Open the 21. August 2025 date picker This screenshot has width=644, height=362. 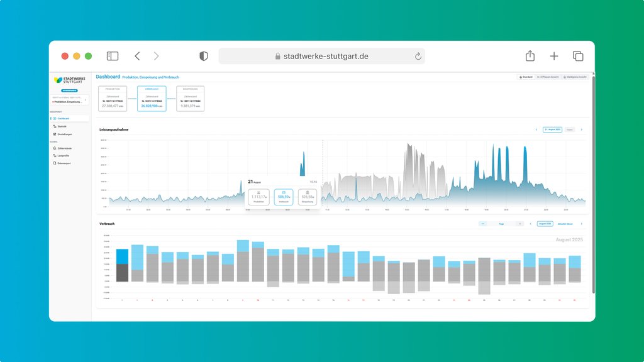[x=552, y=129]
